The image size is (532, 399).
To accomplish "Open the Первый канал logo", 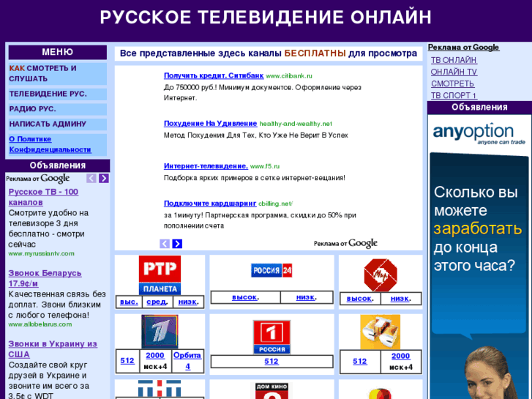I will point(160,332).
